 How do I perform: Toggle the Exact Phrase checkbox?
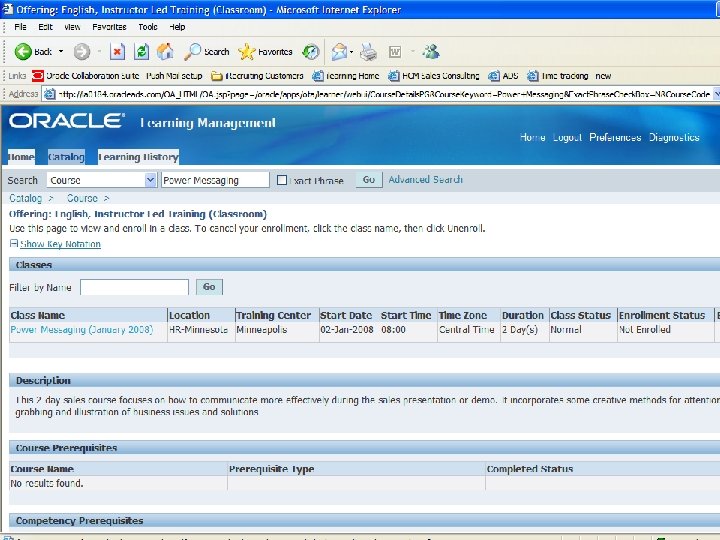click(x=282, y=180)
